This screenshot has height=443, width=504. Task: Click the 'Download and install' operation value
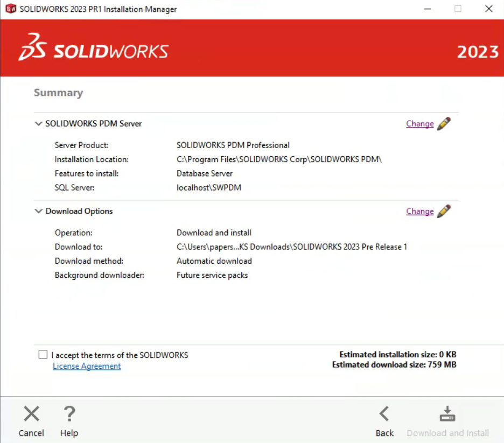(214, 233)
